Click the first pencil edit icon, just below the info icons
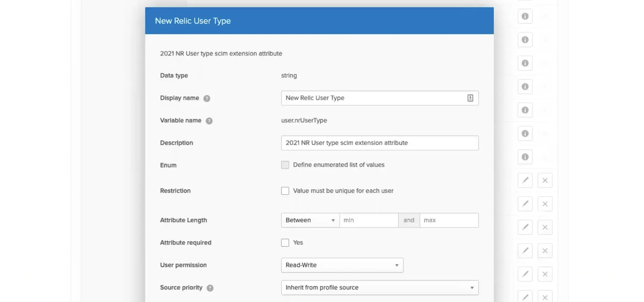 pos(525,180)
